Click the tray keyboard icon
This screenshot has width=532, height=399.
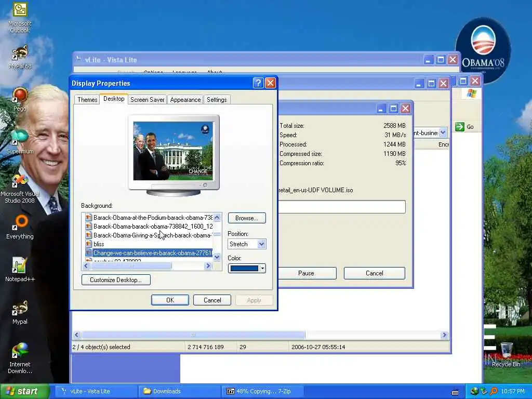click(x=455, y=392)
